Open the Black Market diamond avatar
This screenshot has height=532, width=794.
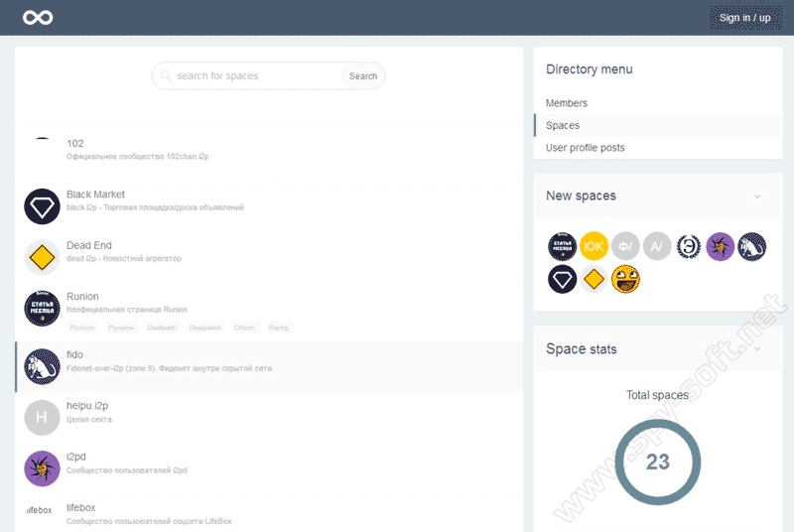point(42,206)
